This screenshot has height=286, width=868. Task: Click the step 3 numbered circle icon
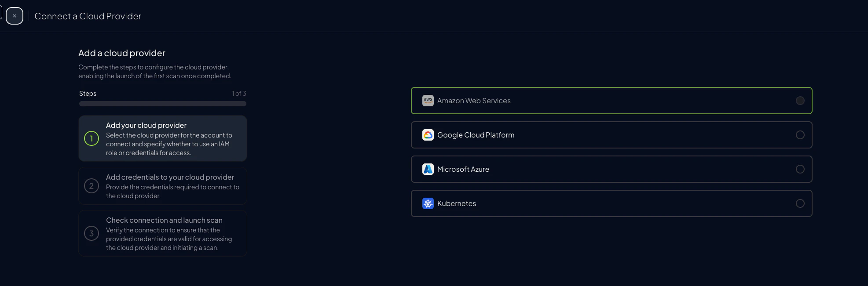pyautogui.click(x=91, y=233)
